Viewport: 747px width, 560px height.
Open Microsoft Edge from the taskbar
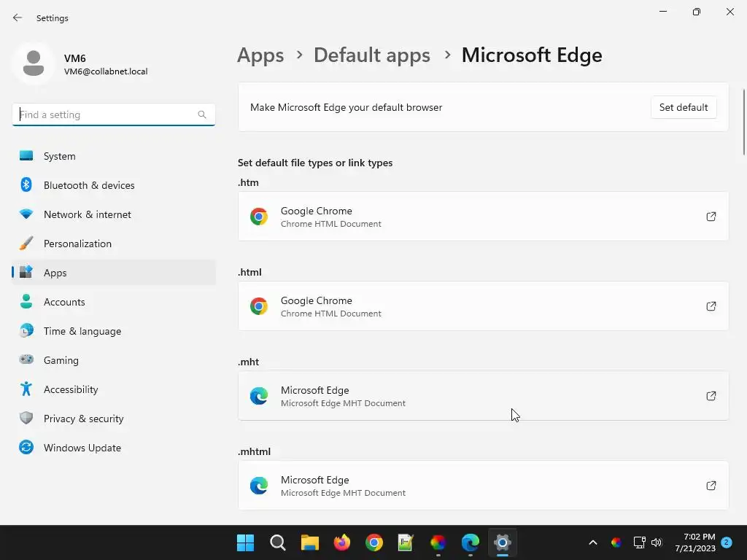coord(471,542)
